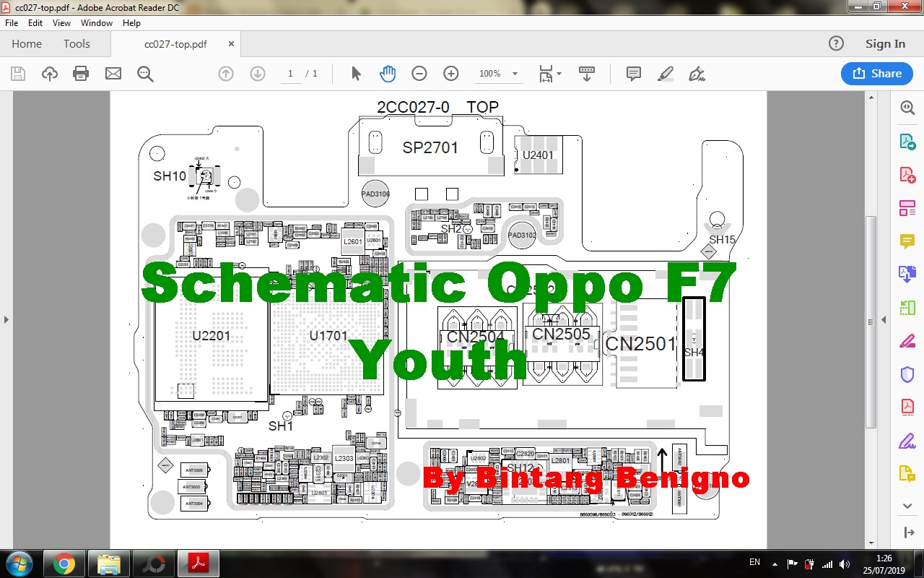This screenshot has height=578, width=924.
Task: Expand more tools with the sidebar chevron
Action: [x=907, y=506]
